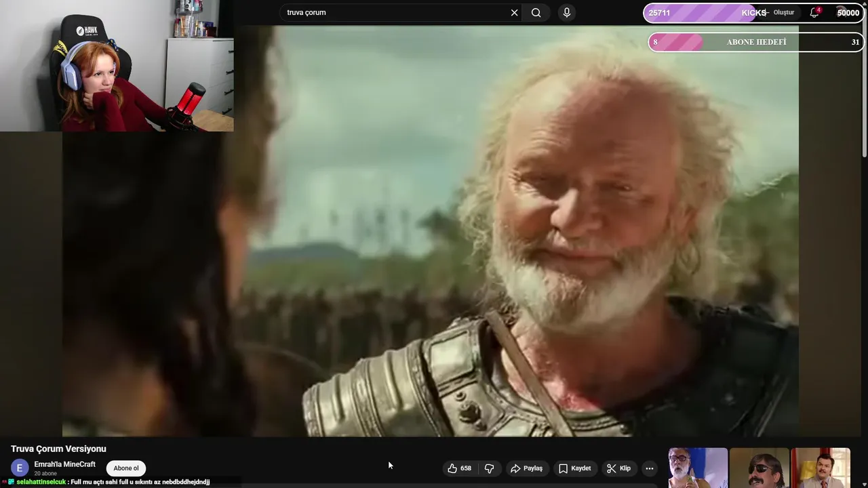Click the Oluştur create button
Image resolution: width=868 pixels, height=488 pixels.
coord(779,12)
